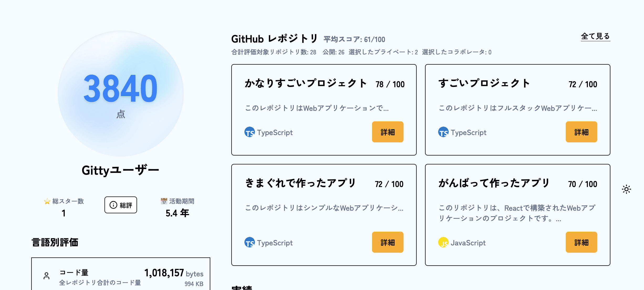Click the TypeScript icon in かなりすごいプロジェクト card
Screen dimensions: 644x290
click(249, 132)
